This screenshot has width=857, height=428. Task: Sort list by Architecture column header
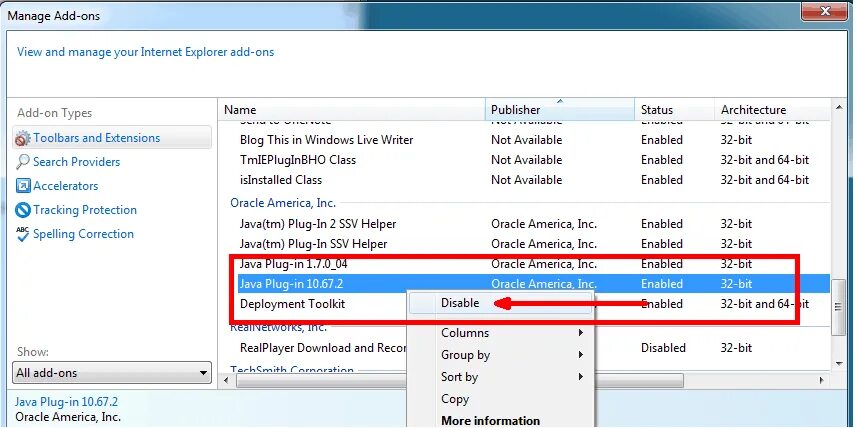click(x=772, y=109)
